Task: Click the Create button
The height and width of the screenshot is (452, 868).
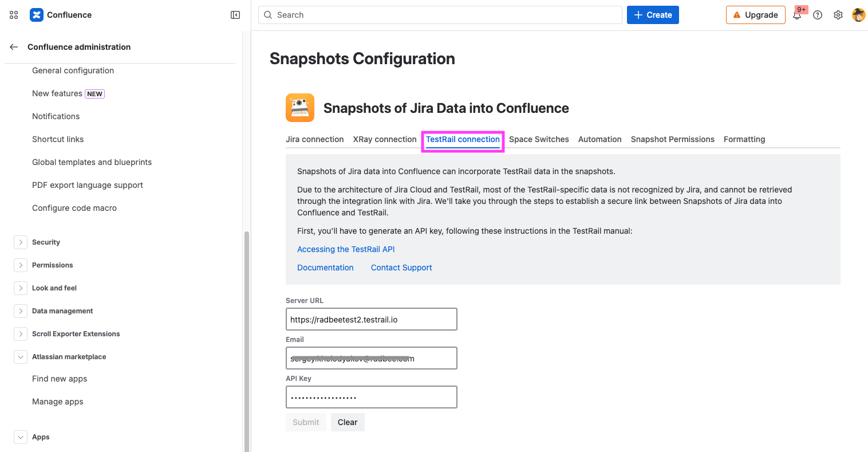Action: (x=653, y=15)
